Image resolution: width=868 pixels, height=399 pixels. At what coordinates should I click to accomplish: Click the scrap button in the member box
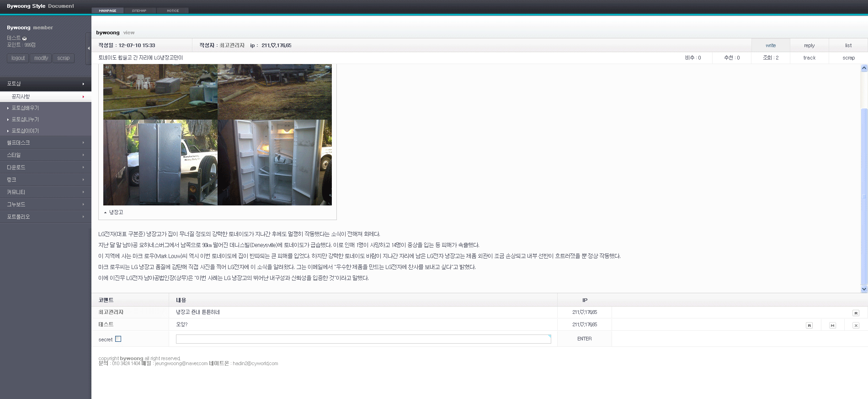tap(64, 58)
